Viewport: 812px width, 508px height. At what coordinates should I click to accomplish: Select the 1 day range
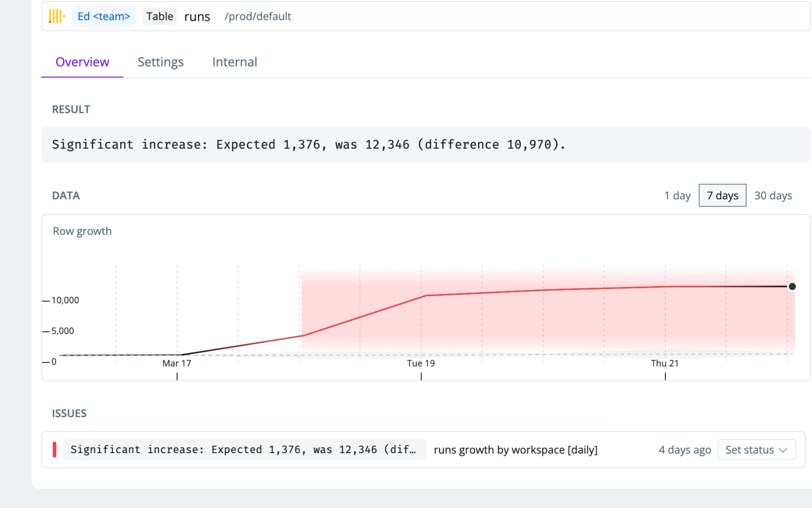(x=678, y=196)
